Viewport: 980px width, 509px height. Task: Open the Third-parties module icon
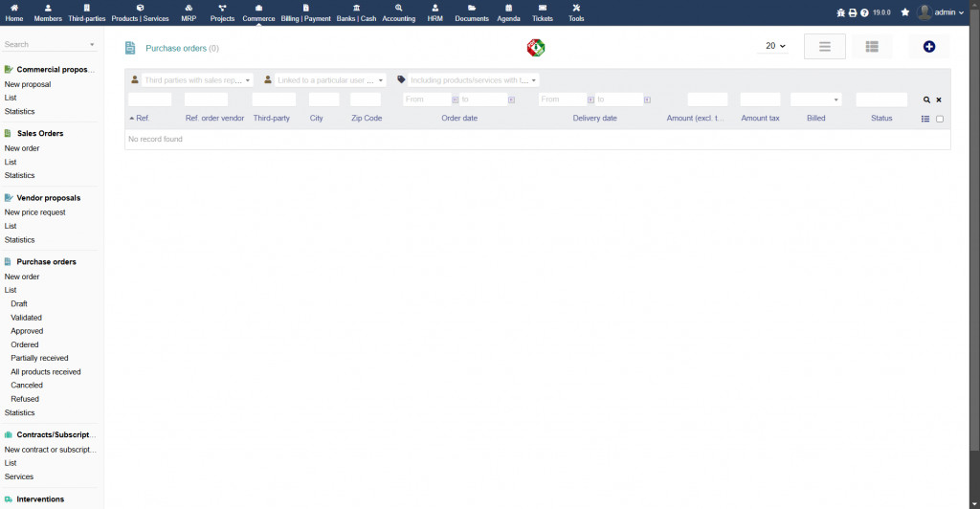[86, 8]
